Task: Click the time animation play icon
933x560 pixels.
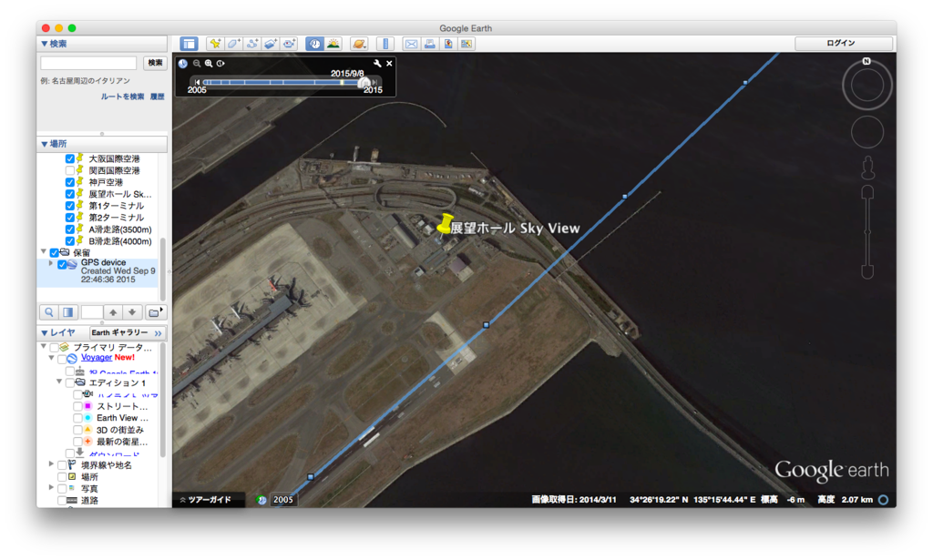Action: pos(220,64)
